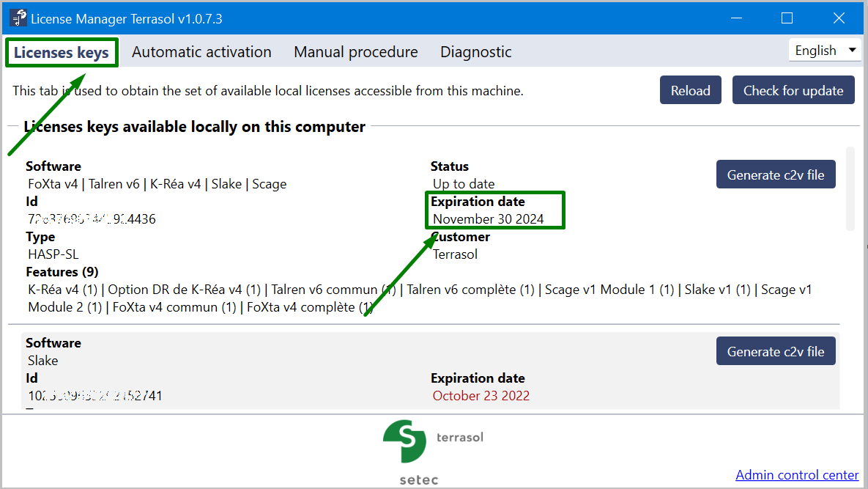This screenshot has width=868, height=489.
Task: Click the 'Licenses keys available locally' section heading
Action: point(194,127)
